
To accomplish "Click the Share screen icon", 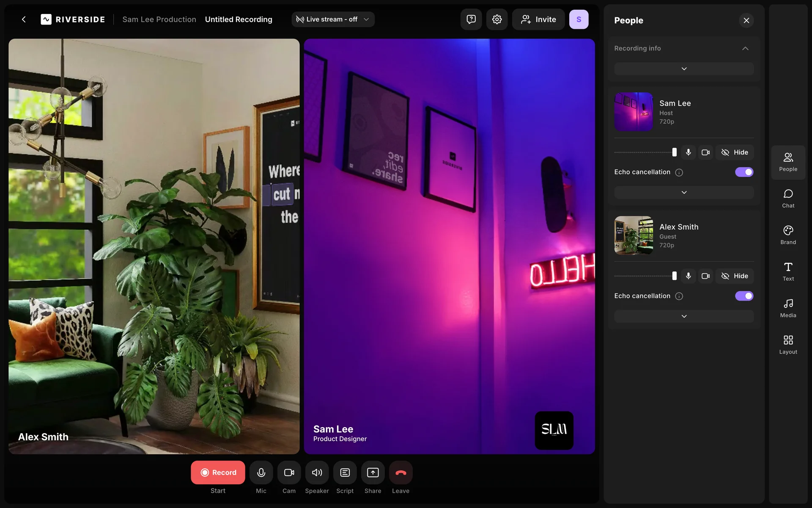I will tap(373, 472).
